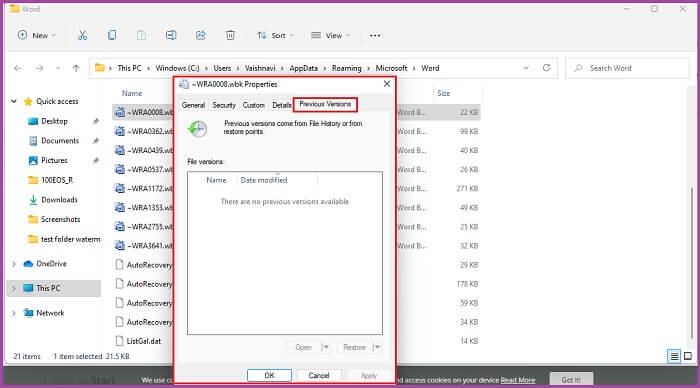This screenshot has width=700, height=388.
Task: Go forward with the right arrow
Action: [x=39, y=68]
